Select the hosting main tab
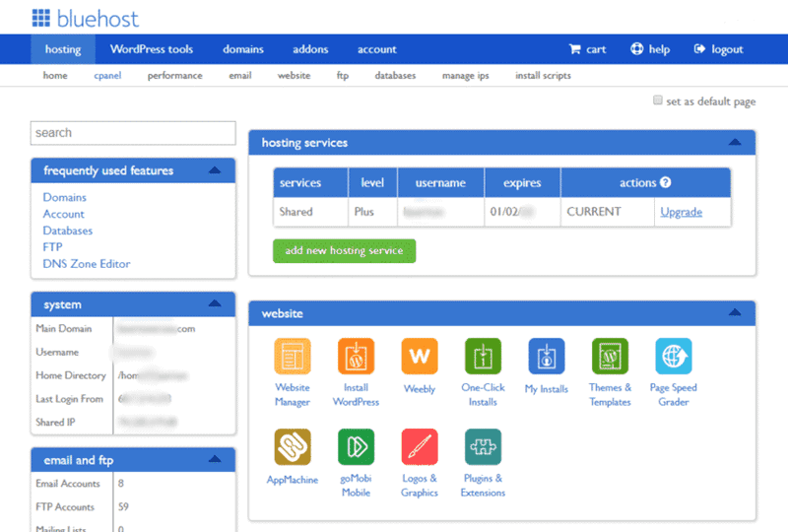Screen dimensions: 788x532 pyautogui.click(x=63, y=49)
